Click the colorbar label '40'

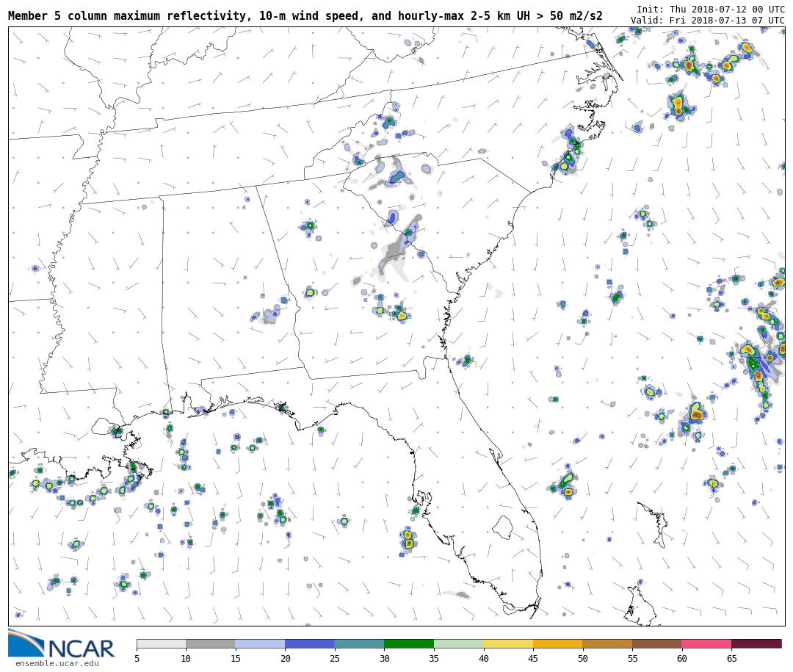point(483,658)
